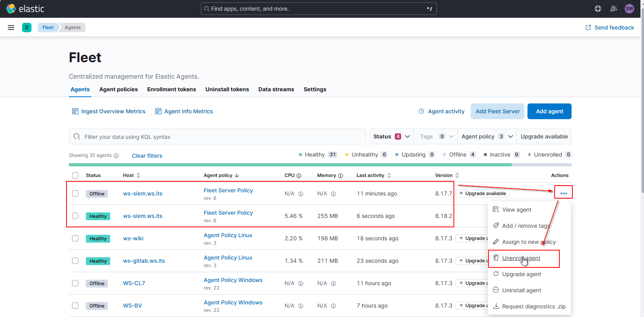Choose Request diagnostics .zip from menu
This screenshot has height=317, width=644.
529,306
